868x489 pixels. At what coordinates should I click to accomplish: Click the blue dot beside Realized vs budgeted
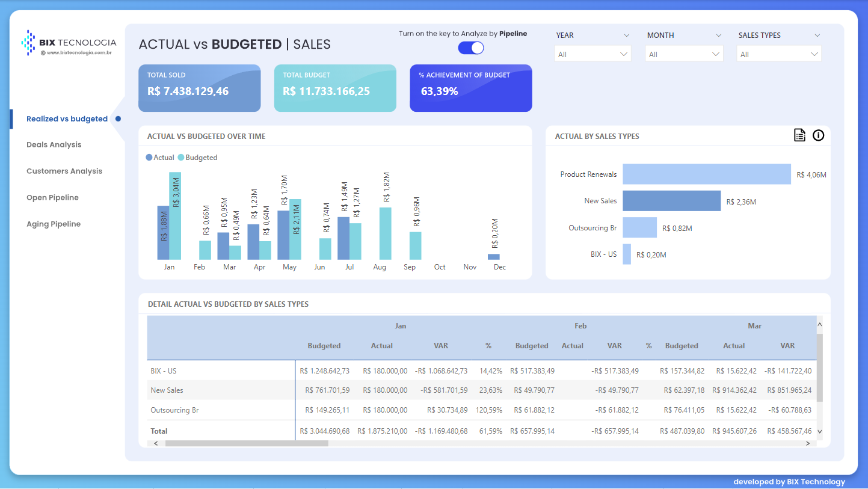click(118, 119)
